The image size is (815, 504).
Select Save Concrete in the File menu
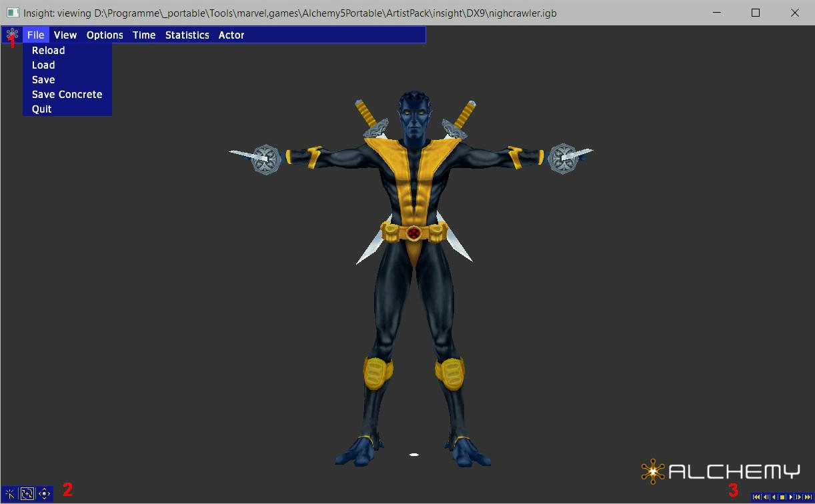click(x=67, y=94)
